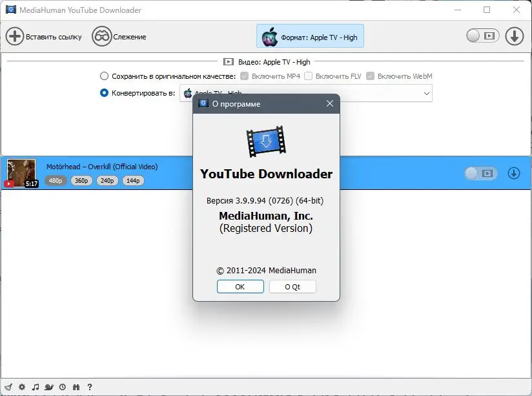
Task: Close the About dialog
Action: pos(330,103)
